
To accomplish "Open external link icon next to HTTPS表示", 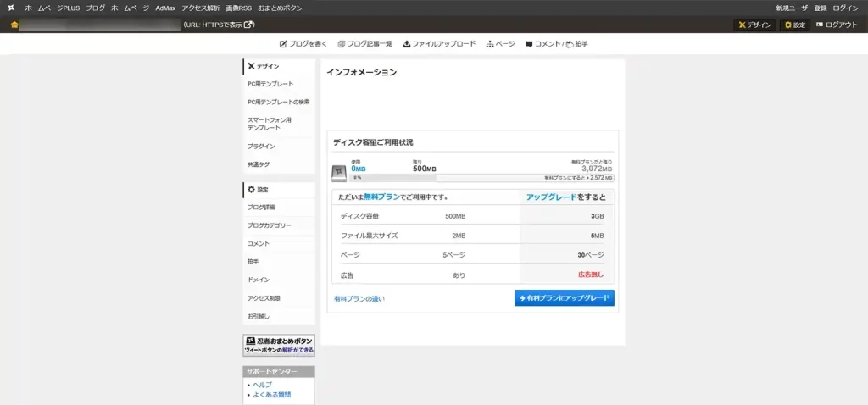I will coord(249,25).
